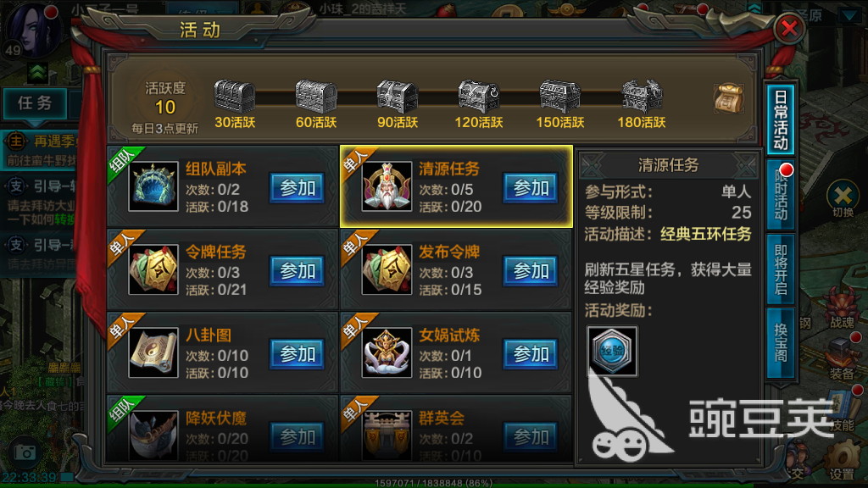Viewport: 868px width, 488px height.
Task: Click the 组队副本 portal icon
Action: (153, 186)
